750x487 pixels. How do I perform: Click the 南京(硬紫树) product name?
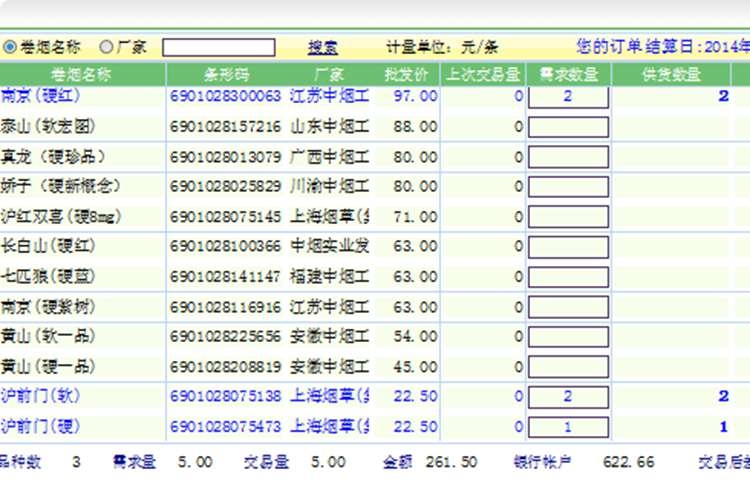point(48,307)
